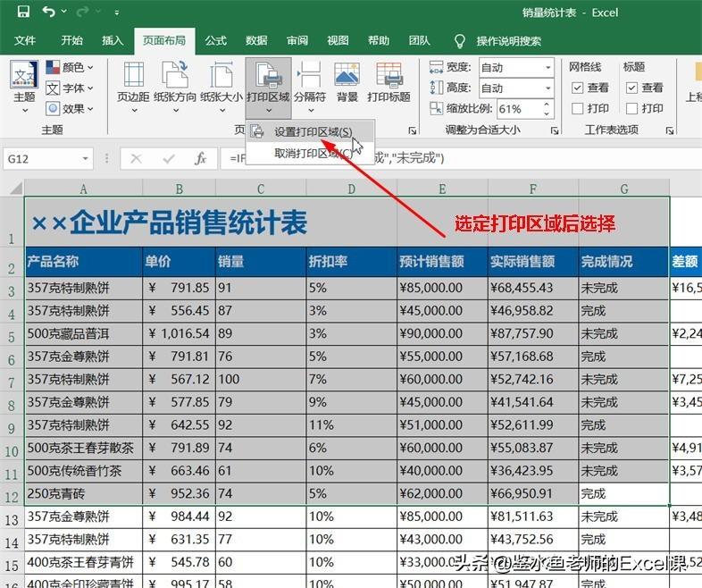Viewport: 702px width, 588px height.
Task: Click the Undo arrow icon
Action: [x=48, y=12]
